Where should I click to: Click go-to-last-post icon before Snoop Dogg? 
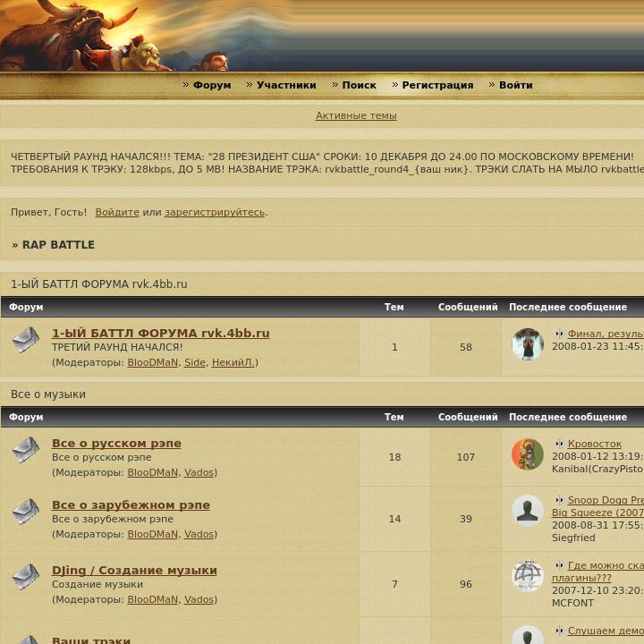(x=559, y=500)
